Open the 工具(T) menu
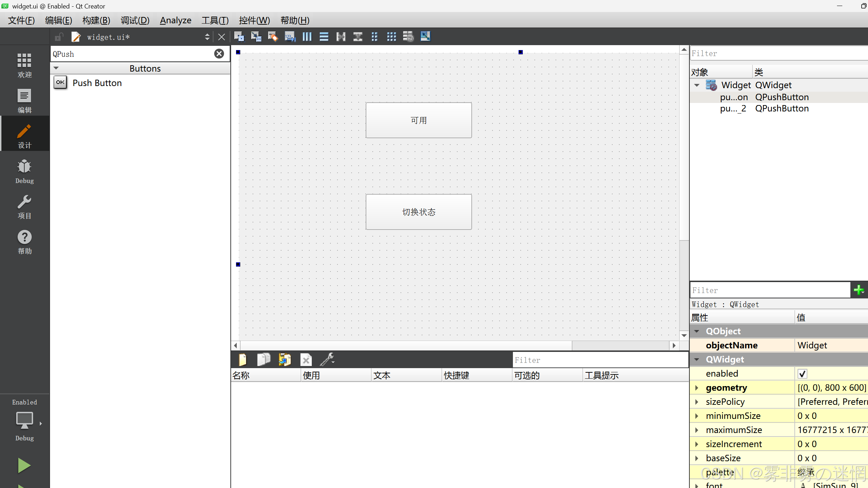Image resolution: width=868 pixels, height=488 pixels. coord(215,20)
